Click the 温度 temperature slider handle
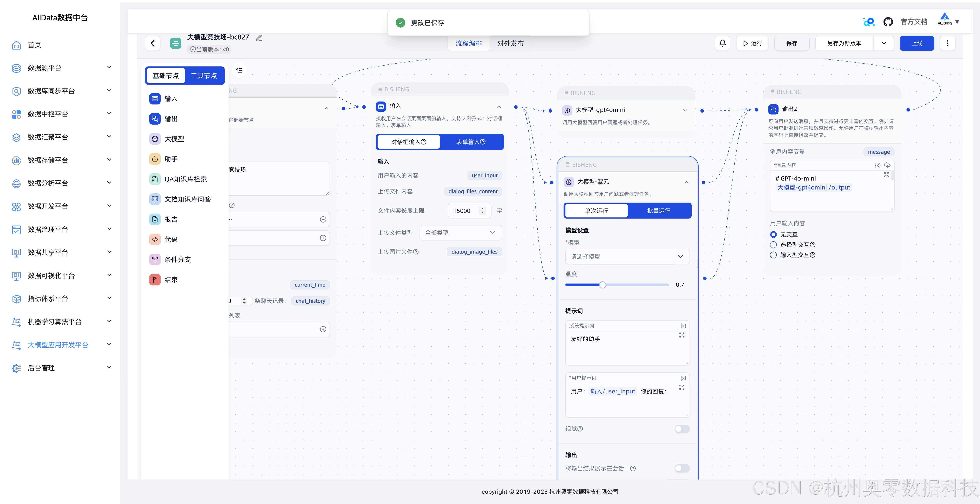The height and width of the screenshot is (504, 980). 603,285
